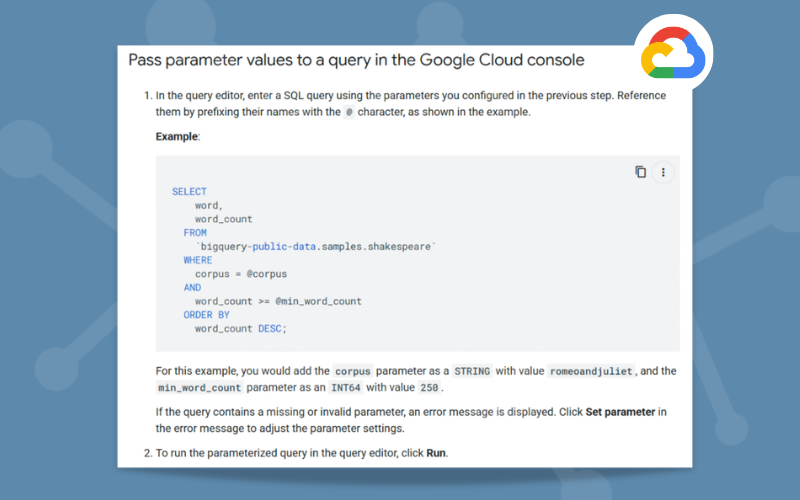
Task: Click the WHERE keyword in code
Action: pyautogui.click(x=197, y=260)
